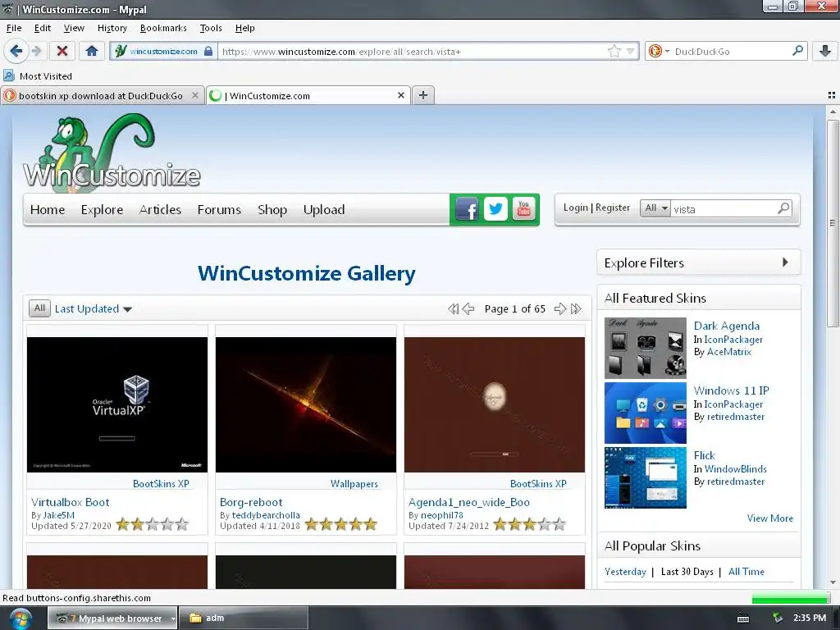Open the DuckDuckGo search engine selector
The height and width of the screenshot is (630, 840).
coord(659,52)
